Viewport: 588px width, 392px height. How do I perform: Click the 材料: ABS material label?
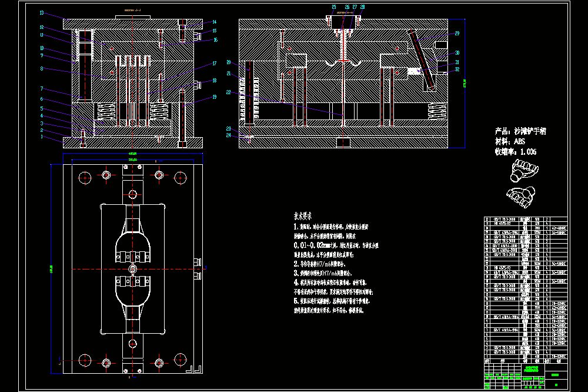510,141
